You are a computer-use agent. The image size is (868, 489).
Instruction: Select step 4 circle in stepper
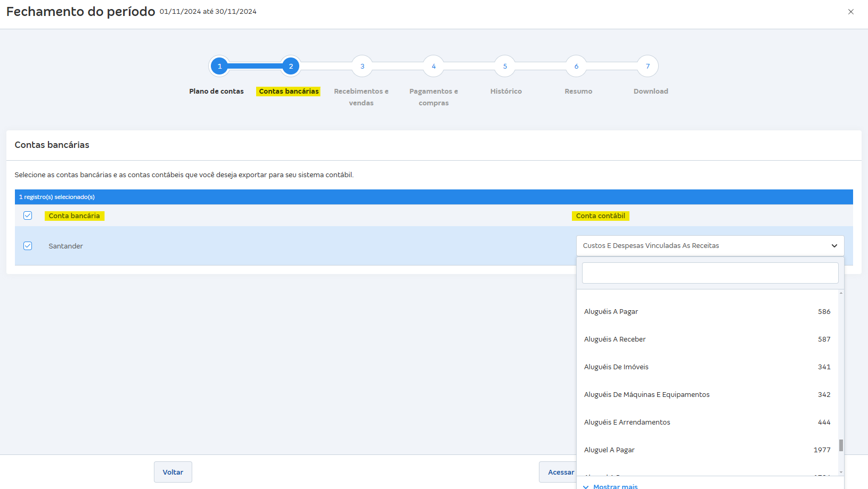pyautogui.click(x=433, y=67)
